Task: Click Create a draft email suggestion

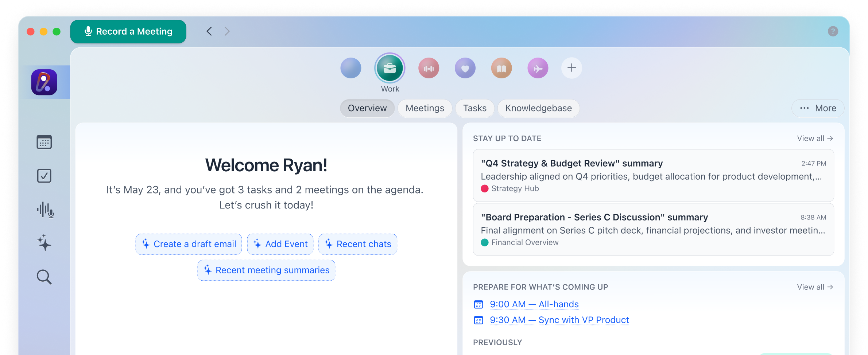Action: pos(189,244)
